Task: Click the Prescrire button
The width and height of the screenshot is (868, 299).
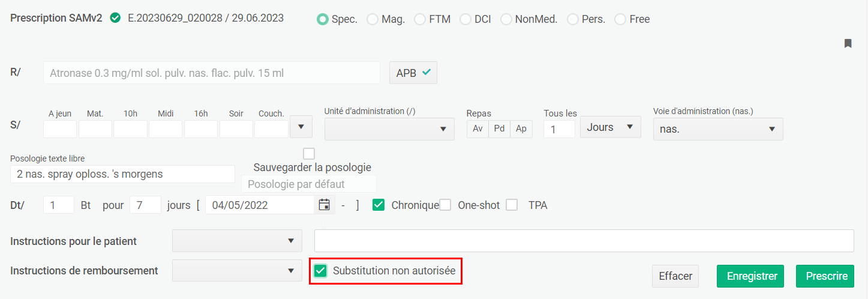Action: [x=827, y=276]
